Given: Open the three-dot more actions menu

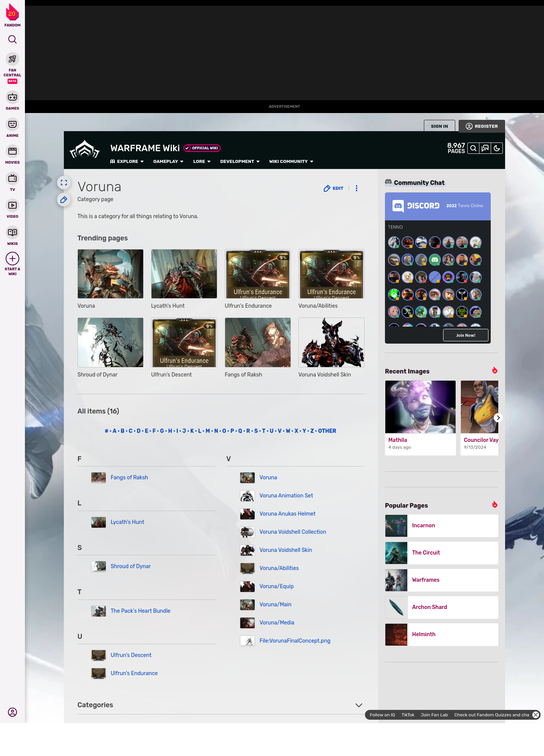Looking at the screenshot, I should click(x=357, y=188).
